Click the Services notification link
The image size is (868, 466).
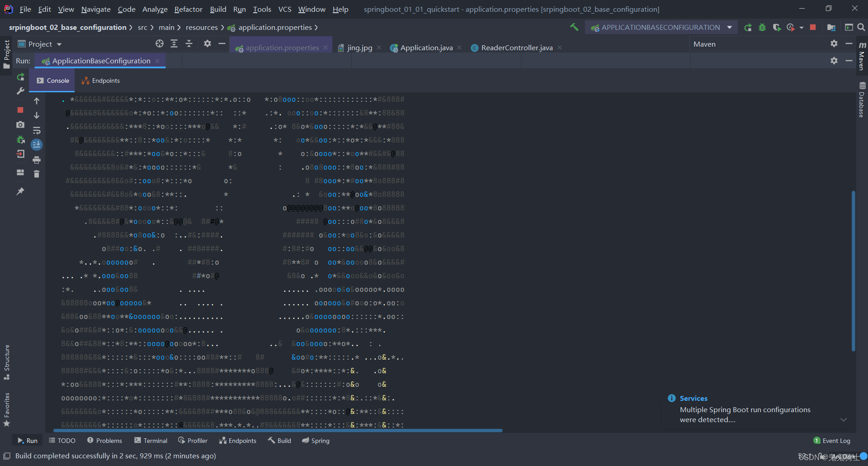tap(693, 399)
